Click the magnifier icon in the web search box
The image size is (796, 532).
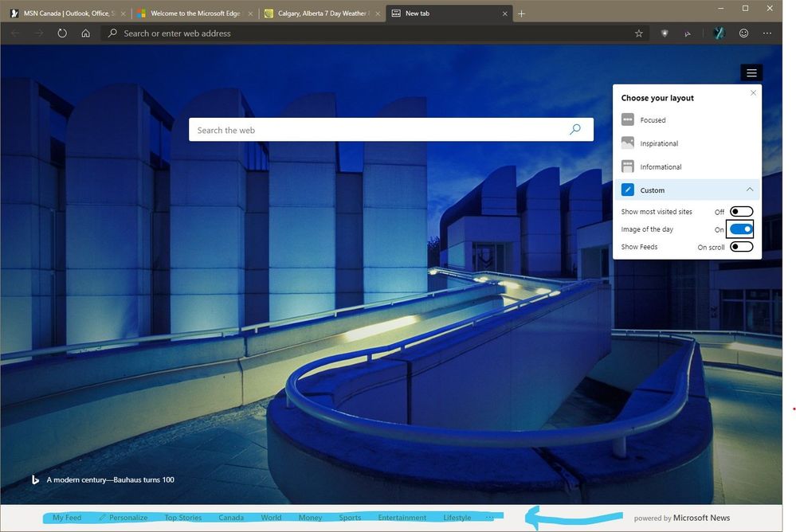(575, 130)
